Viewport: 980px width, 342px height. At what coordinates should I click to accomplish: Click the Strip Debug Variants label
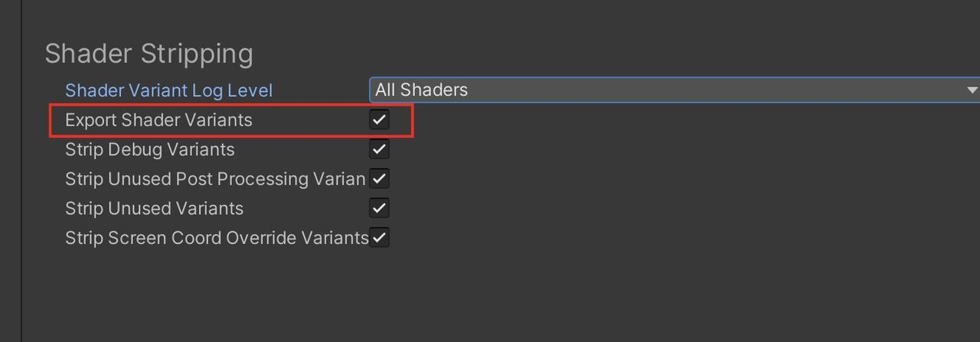pos(150,149)
